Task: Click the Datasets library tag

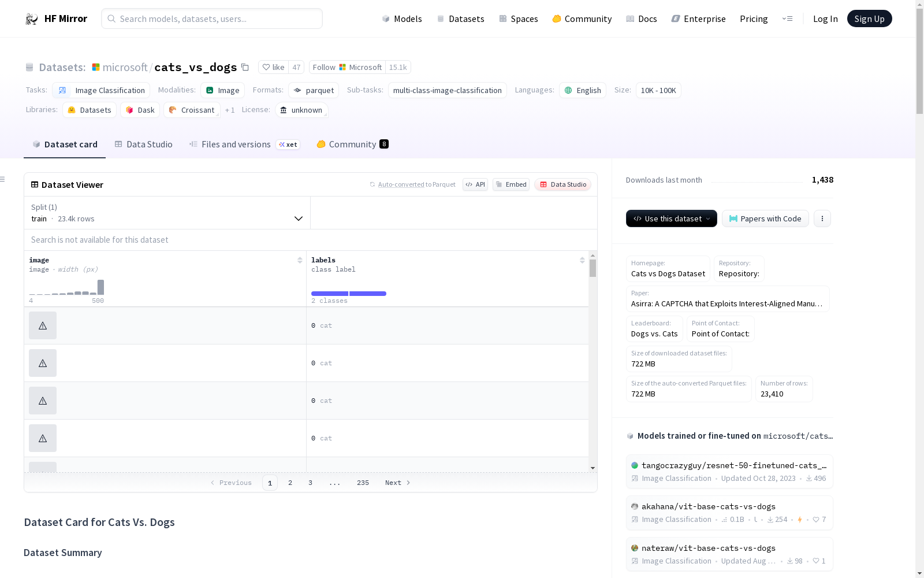Action: pos(90,110)
